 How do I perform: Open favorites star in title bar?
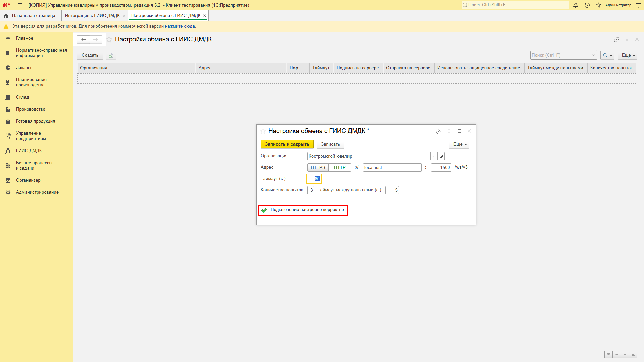coord(598,5)
